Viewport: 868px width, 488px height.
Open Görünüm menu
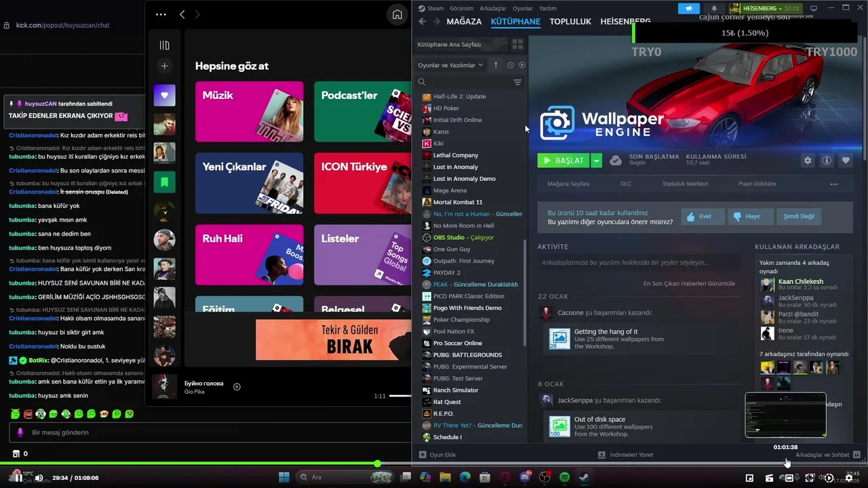point(461,8)
